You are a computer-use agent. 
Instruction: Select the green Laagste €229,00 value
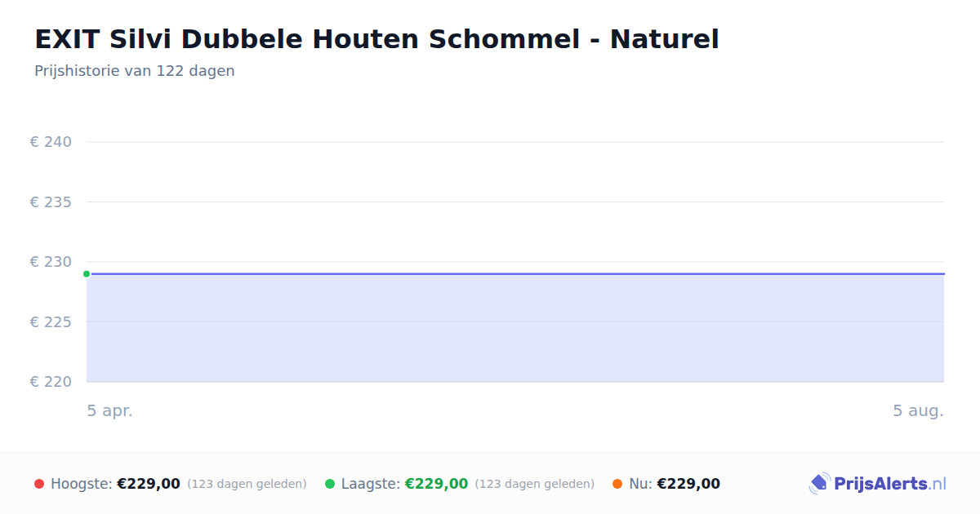[436, 484]
